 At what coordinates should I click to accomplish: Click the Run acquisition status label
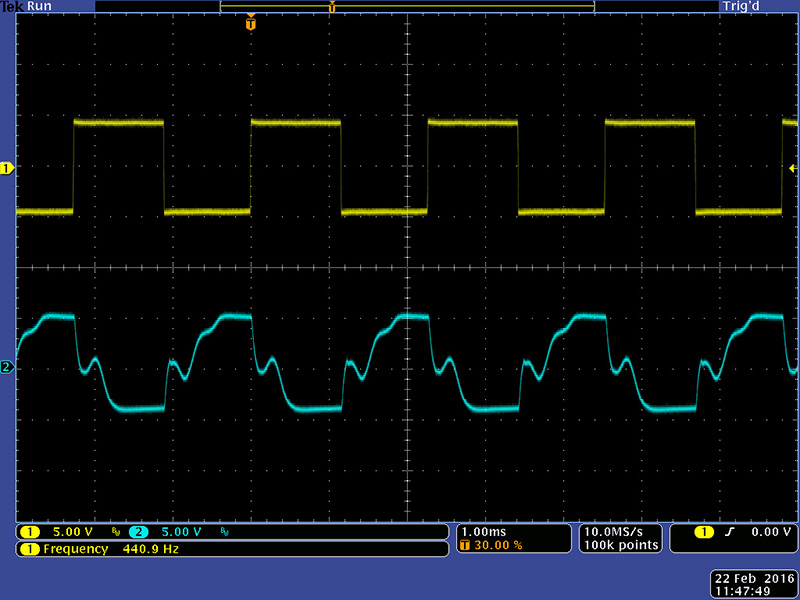40,6
